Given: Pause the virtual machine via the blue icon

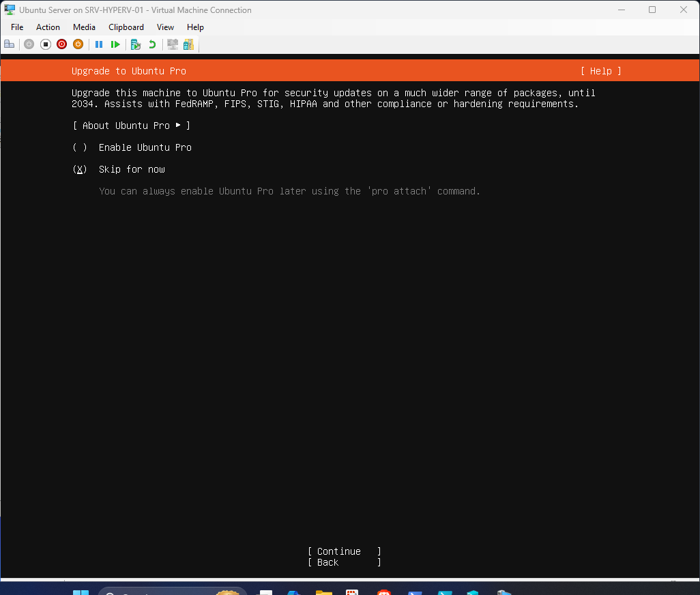Looking at the screenshot, I should click(99, 44).
